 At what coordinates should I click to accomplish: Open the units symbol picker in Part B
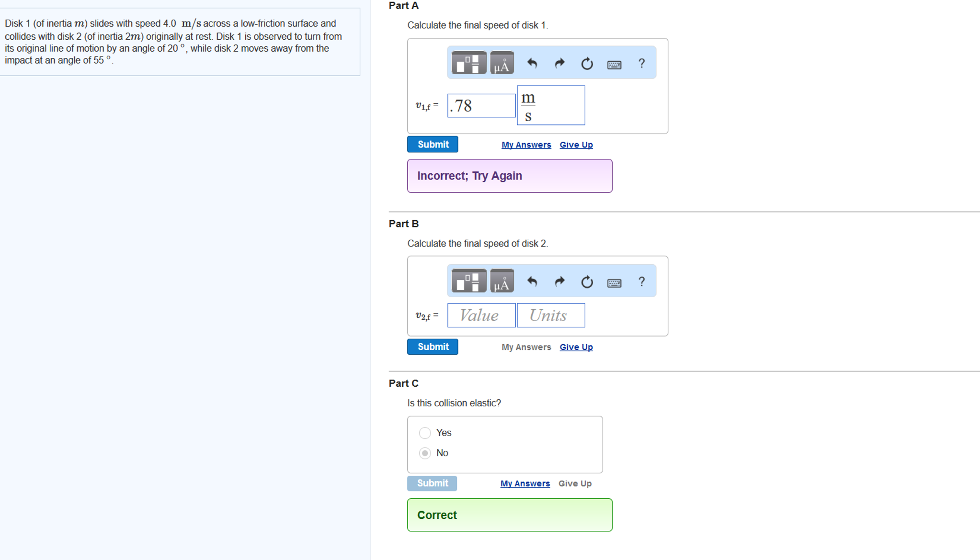501,281
